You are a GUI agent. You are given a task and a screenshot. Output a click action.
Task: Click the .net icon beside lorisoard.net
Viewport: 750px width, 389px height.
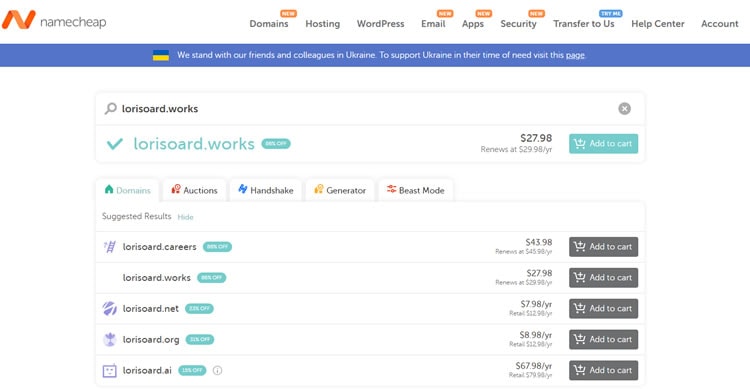click(x=110, y=309)
